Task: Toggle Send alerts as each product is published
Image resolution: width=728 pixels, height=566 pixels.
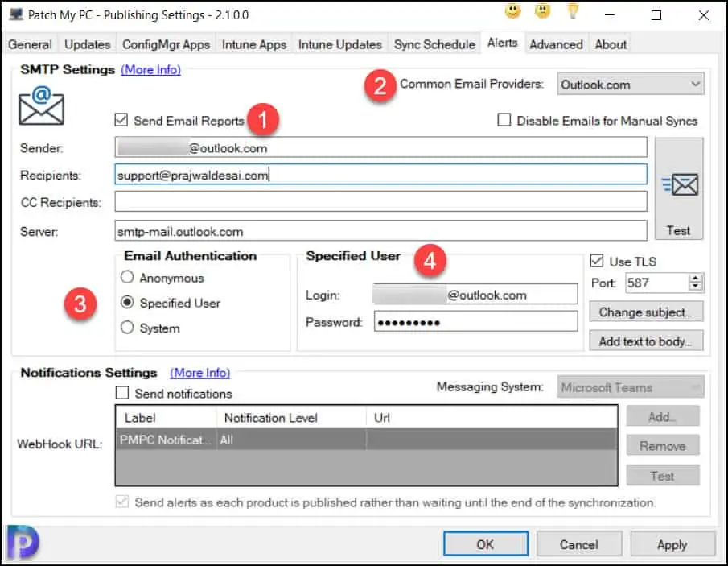Action: point(122,502)
